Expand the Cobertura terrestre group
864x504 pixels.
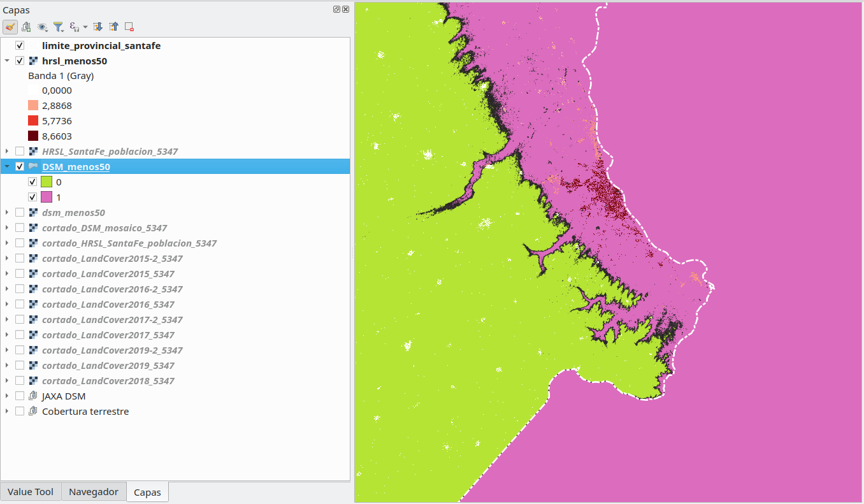coord(7,412)
